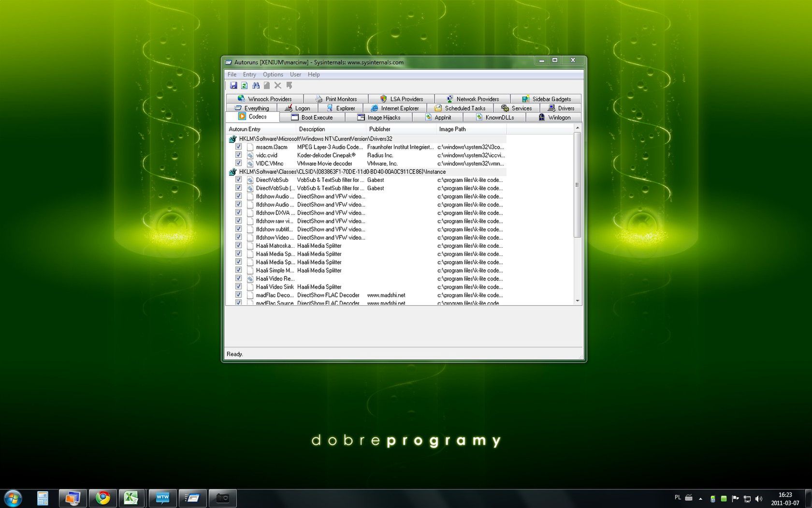812x508 pixels.
Task: Open Google Chrome from the taskbar
Action: point(102,498)
